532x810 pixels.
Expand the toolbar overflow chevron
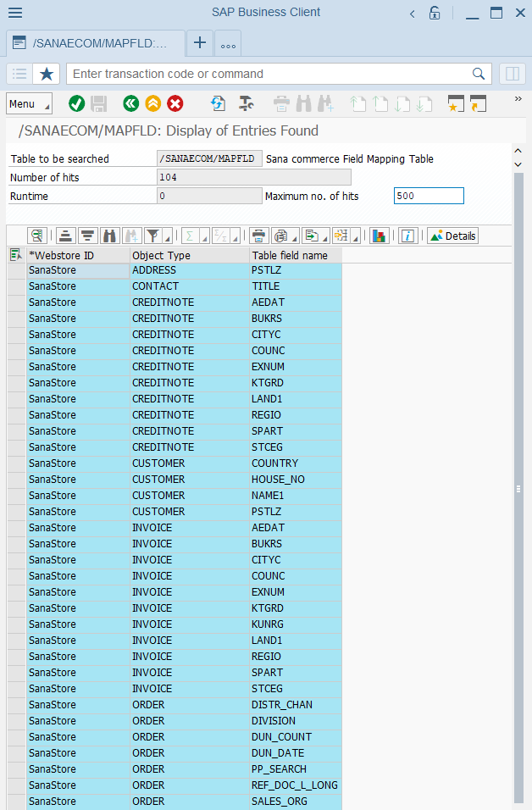(518, 99)
